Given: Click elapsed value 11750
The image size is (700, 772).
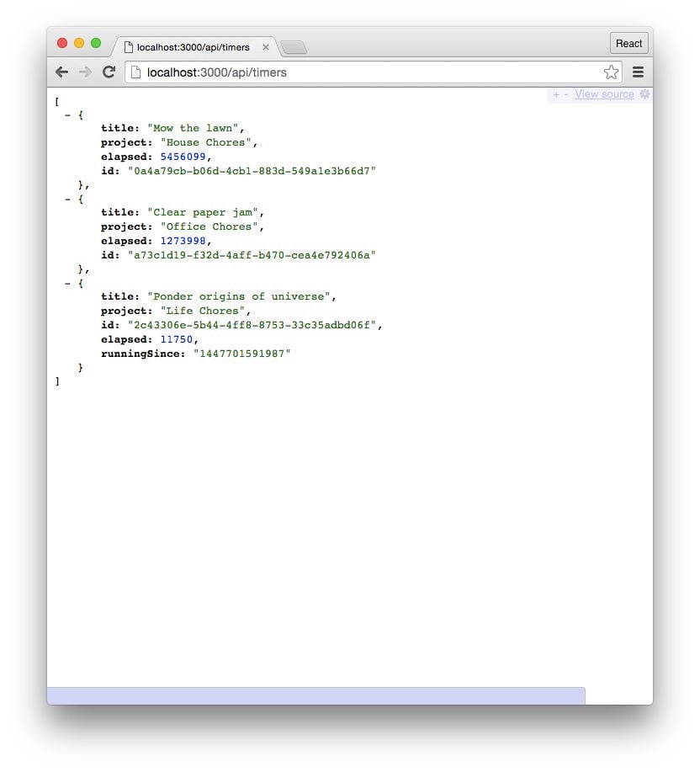Looking at the screenshot, I should (177, 339).
